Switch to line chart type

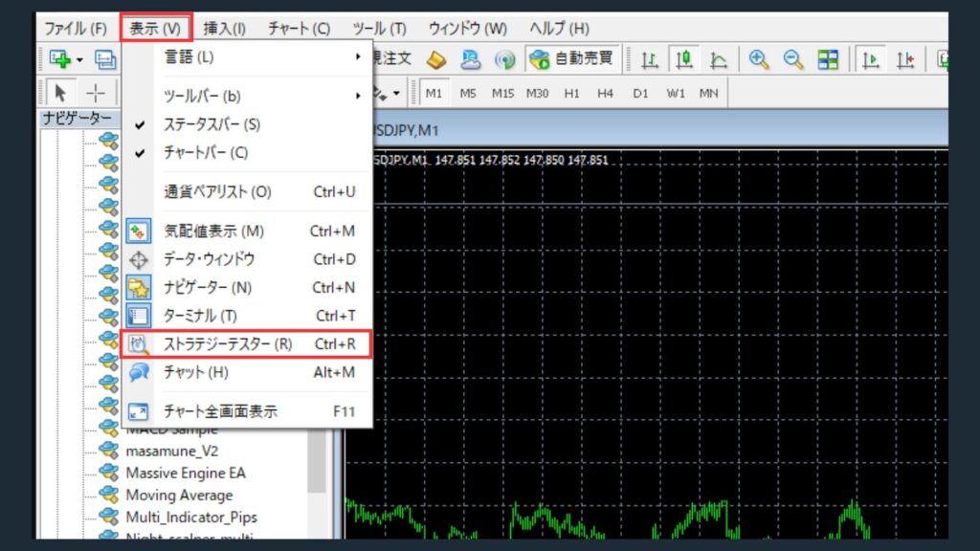coord(719,60)
